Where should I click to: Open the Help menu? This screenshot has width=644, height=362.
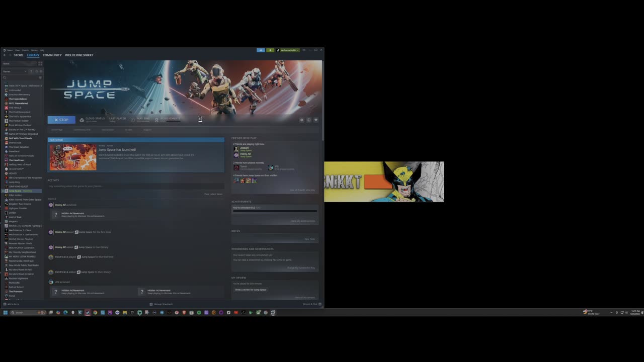coord(42,50)
